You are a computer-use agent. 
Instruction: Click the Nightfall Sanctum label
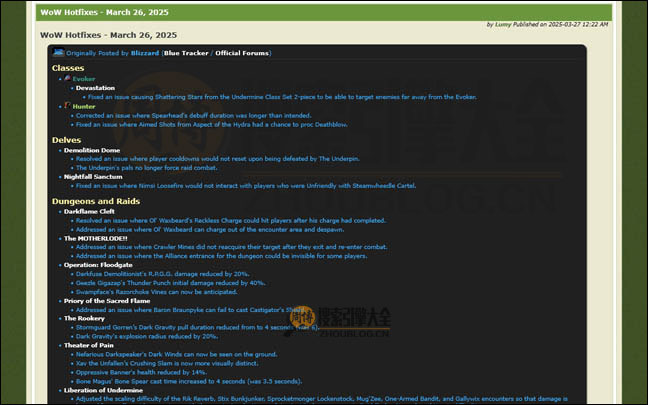coord(93,176)
